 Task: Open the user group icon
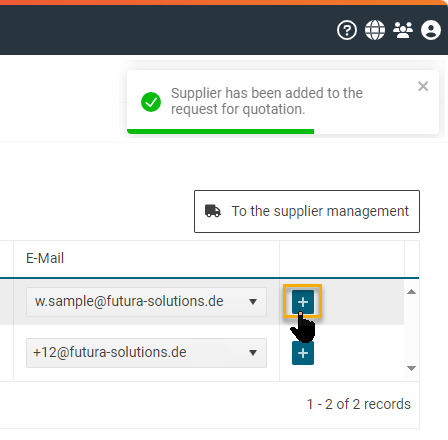coord(403,30)
